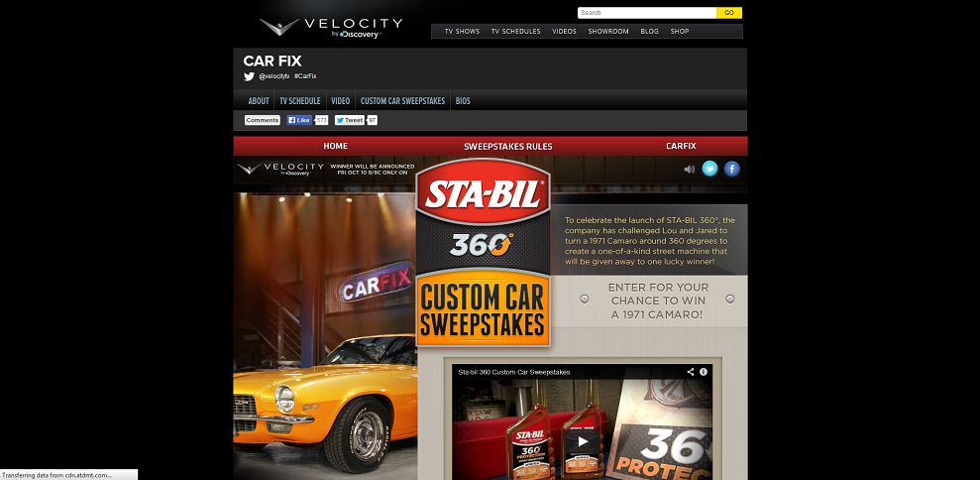Click the Comments button
This screenshot has width=980, height=480.
(x=262, y=120)
